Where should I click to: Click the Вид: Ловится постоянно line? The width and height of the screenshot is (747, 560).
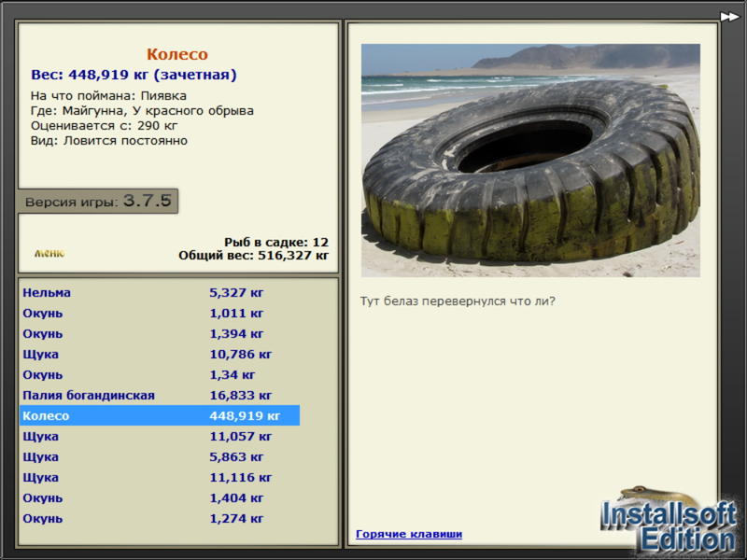coord(109,141)
